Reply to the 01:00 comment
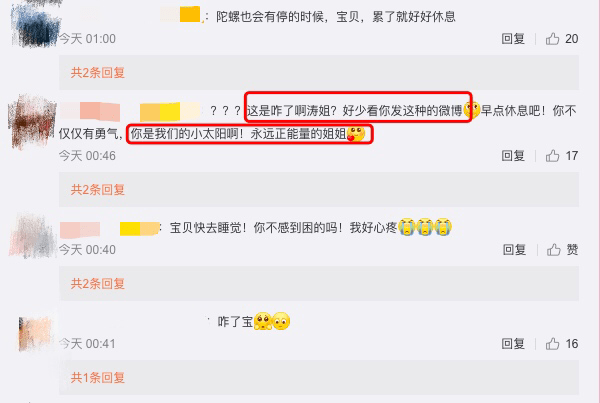600x403 pixels. click(x=513, y=39)
